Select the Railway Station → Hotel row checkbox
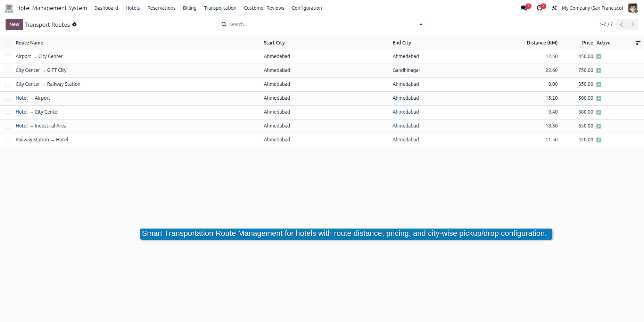 (x=8, y=140)
